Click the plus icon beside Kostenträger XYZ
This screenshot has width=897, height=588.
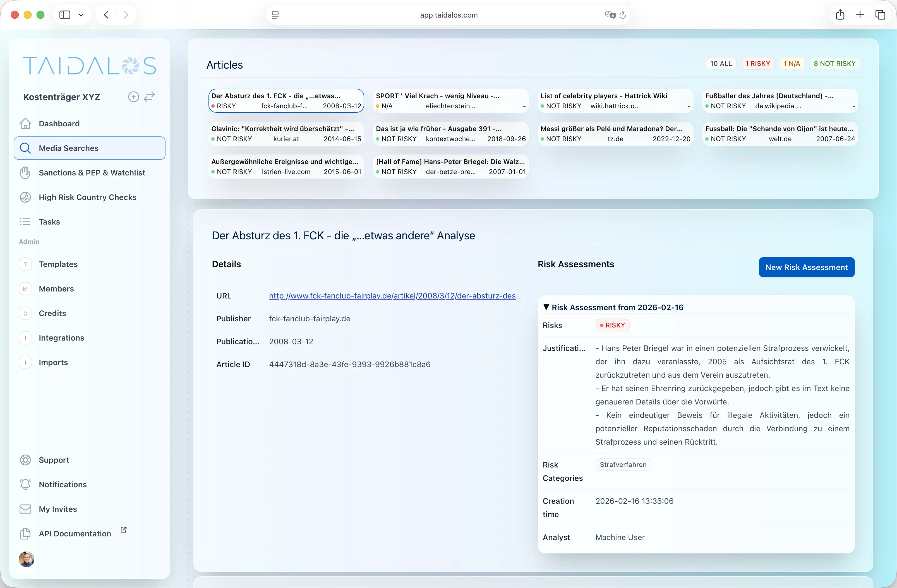coord(133,97)
